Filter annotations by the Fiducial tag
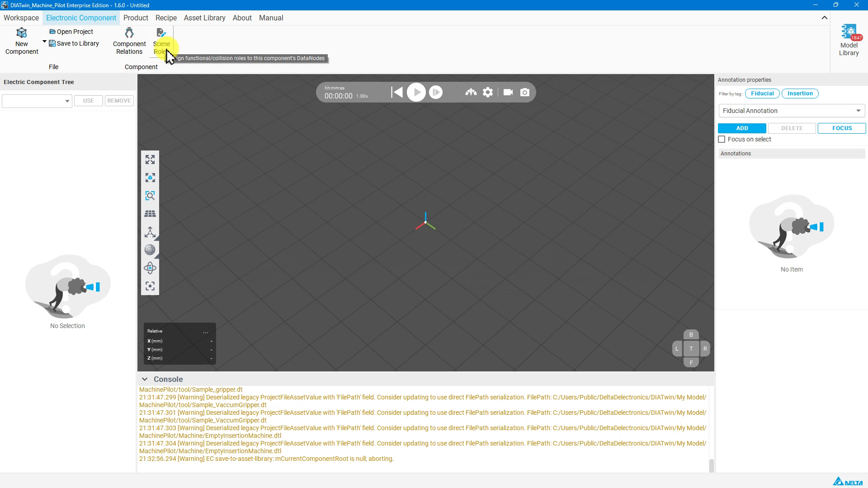Viewport: 868px width, 488px height. (762, 94)
